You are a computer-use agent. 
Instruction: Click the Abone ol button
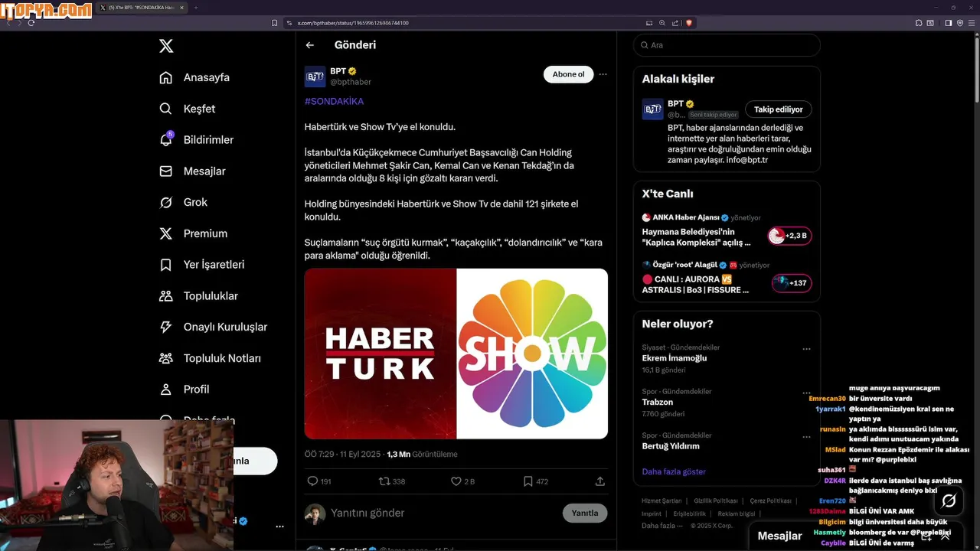point(568,74)
